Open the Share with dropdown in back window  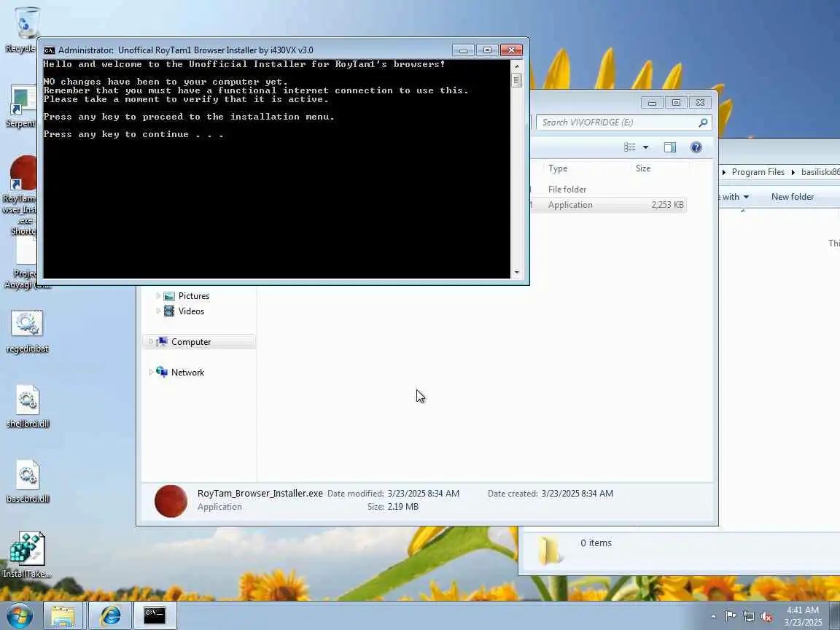click(734, 197)
